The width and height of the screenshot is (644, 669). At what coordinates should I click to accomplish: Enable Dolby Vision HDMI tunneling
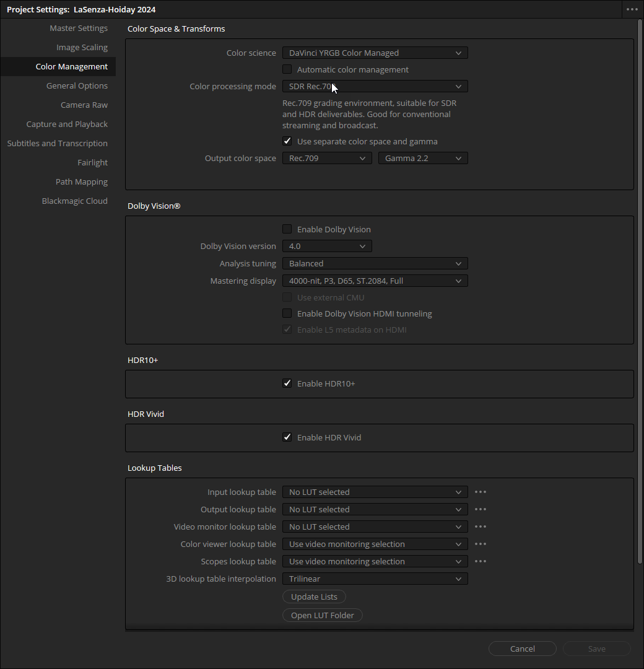(287, 313)
